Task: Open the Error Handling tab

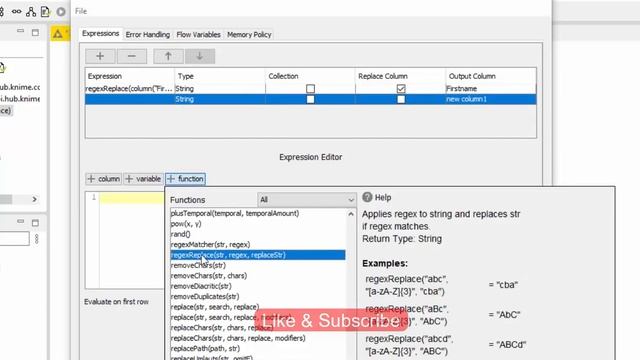Action: 148,35
